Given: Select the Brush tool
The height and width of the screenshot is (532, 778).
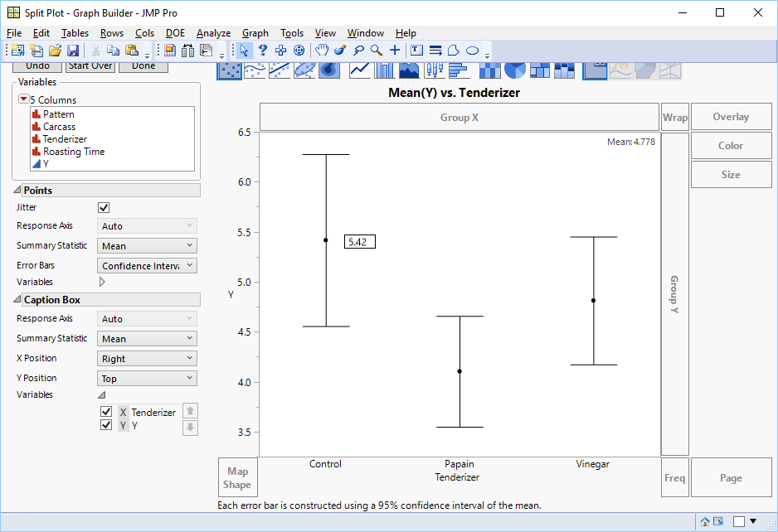Looking at the screenshot, I should click(340, 50).
